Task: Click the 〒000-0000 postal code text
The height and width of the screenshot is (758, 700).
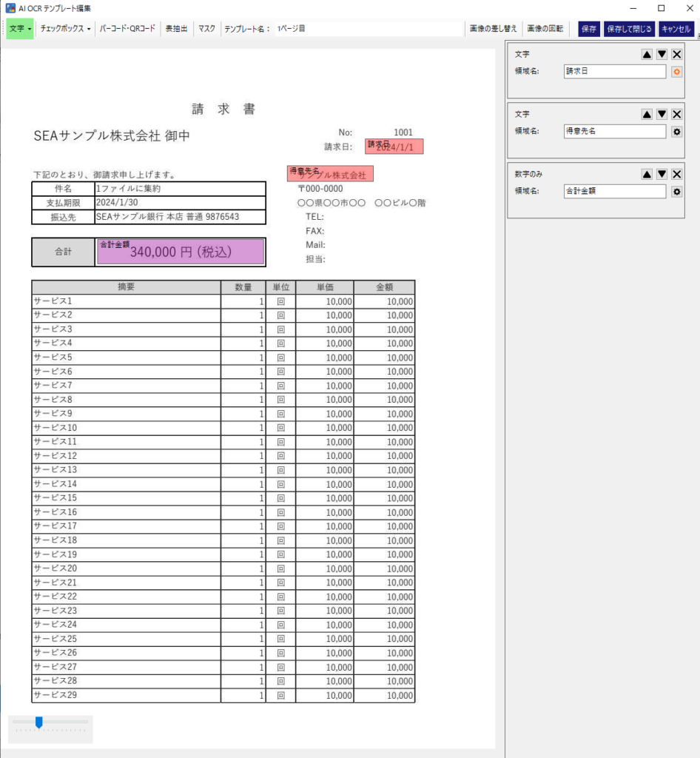Action: point(320,189)
